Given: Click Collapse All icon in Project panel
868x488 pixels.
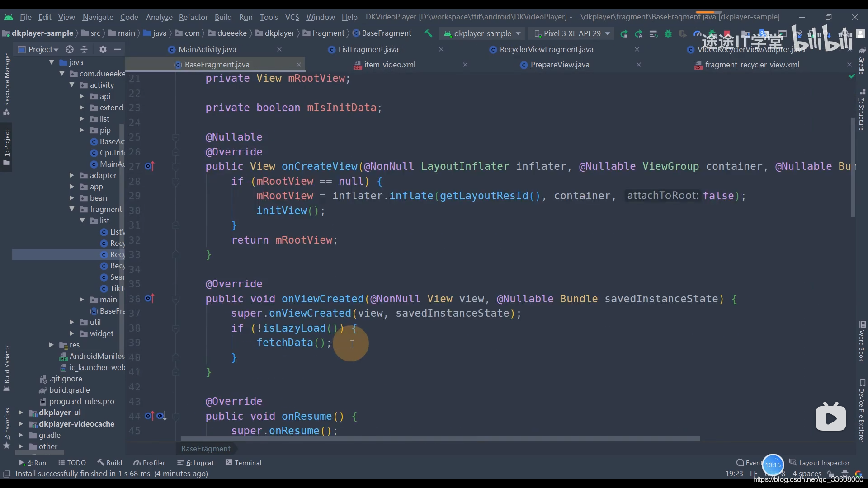Looking at the screenshot, I should click(x=84, y=49).
